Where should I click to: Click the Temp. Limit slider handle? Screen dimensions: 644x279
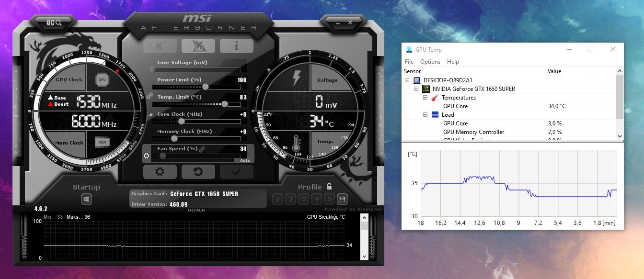pyautogui.click(x=225, y=104)
